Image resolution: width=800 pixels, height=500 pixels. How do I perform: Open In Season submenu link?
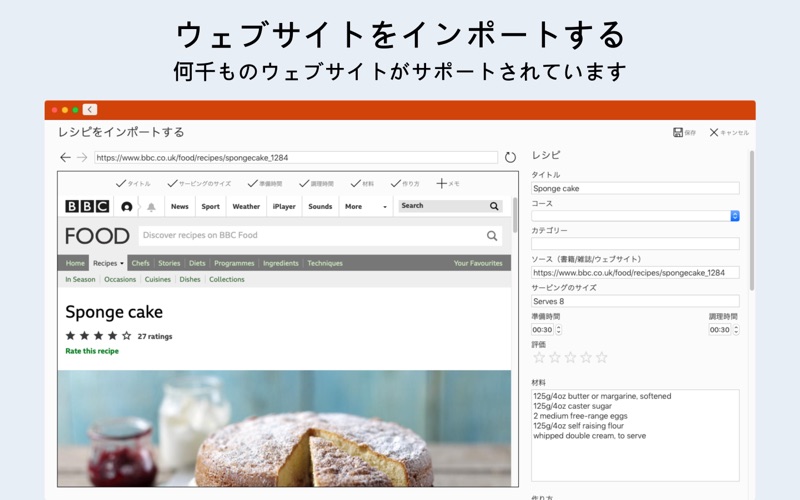(80, 280)
